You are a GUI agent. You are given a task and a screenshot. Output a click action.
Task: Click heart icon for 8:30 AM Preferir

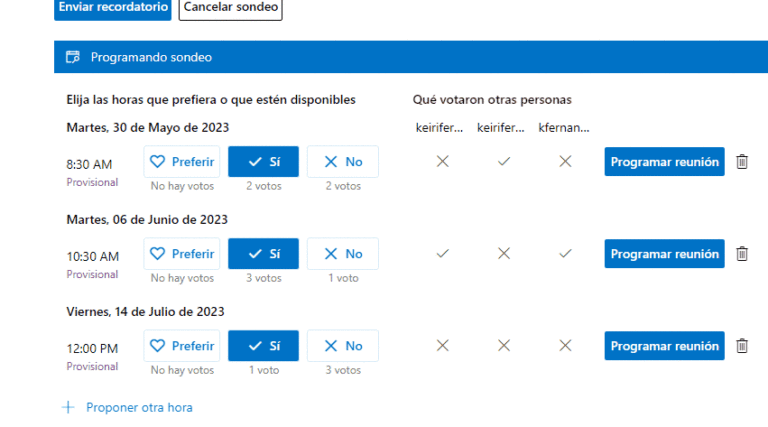click(157, 162)
